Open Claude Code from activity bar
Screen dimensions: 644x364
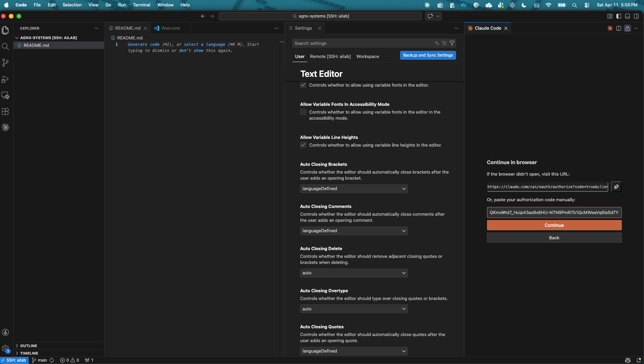coord(5,127)
